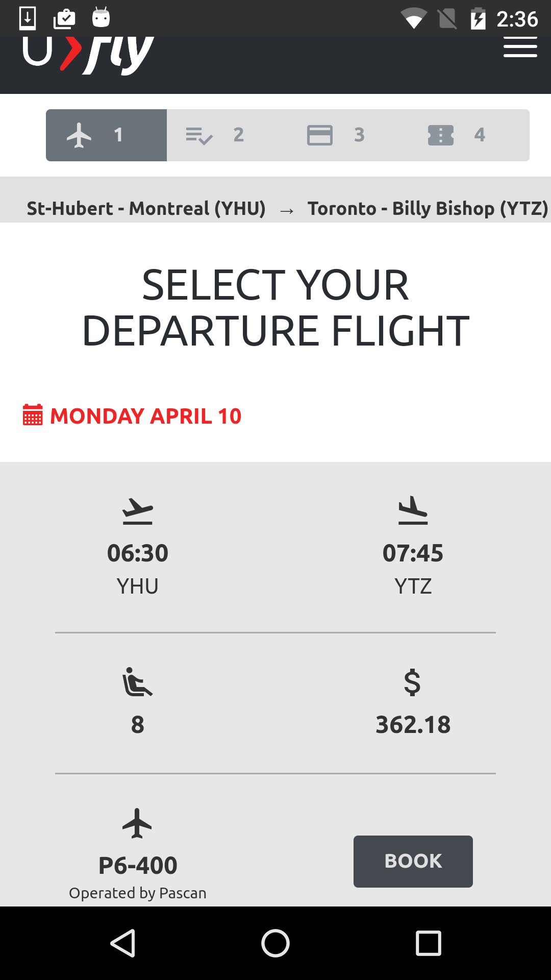Image resolution: width=551 pixels, height=980 pixels.
Task: Open the hamburger menu
Action: 520,48
